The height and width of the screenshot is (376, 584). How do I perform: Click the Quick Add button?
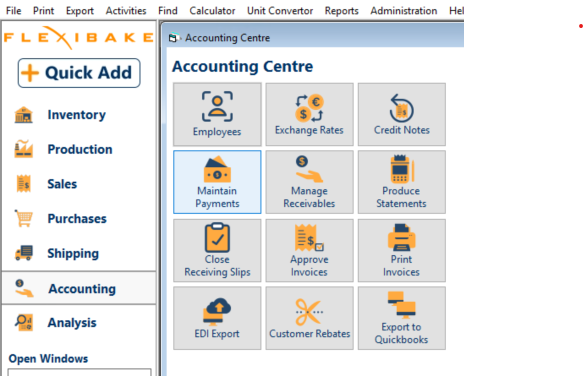(x=79, y=73)
